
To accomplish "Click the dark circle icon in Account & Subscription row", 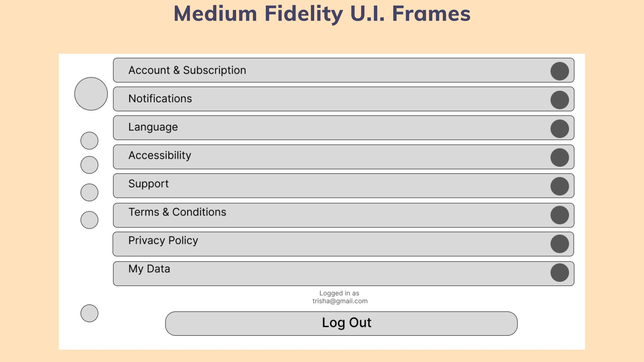I will [560, 71].
